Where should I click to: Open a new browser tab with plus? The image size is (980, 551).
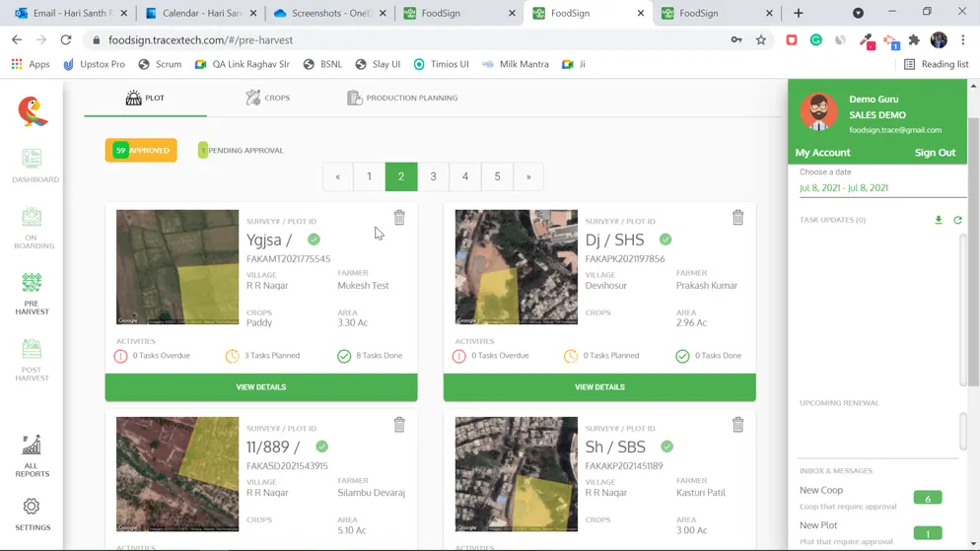799,13
